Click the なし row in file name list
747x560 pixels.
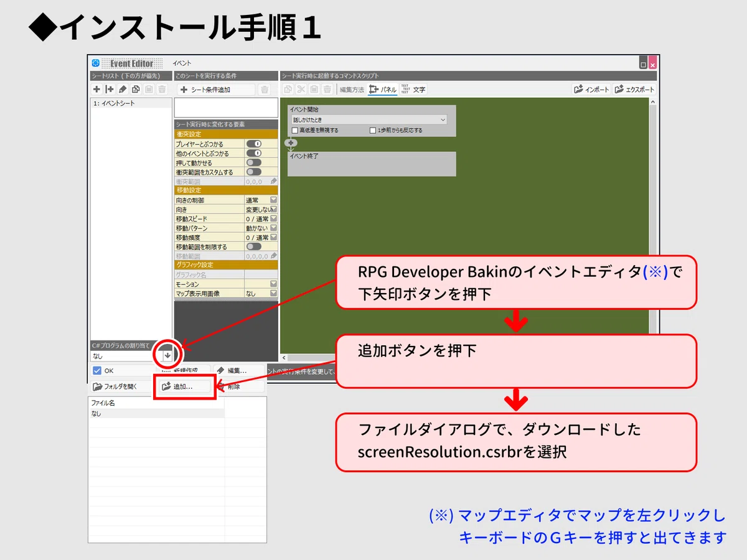pyautogui.click(x=157, y=413)
